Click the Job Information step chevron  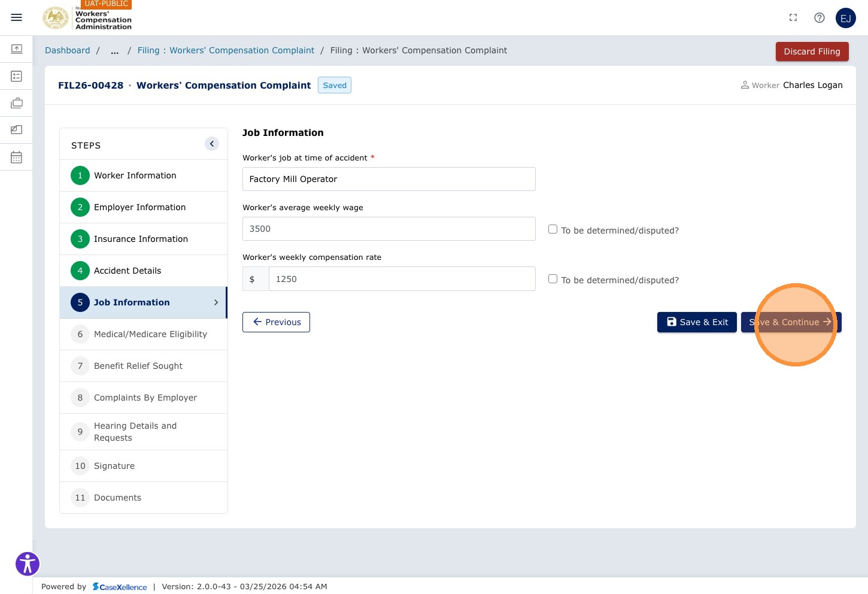pos(216,302)
